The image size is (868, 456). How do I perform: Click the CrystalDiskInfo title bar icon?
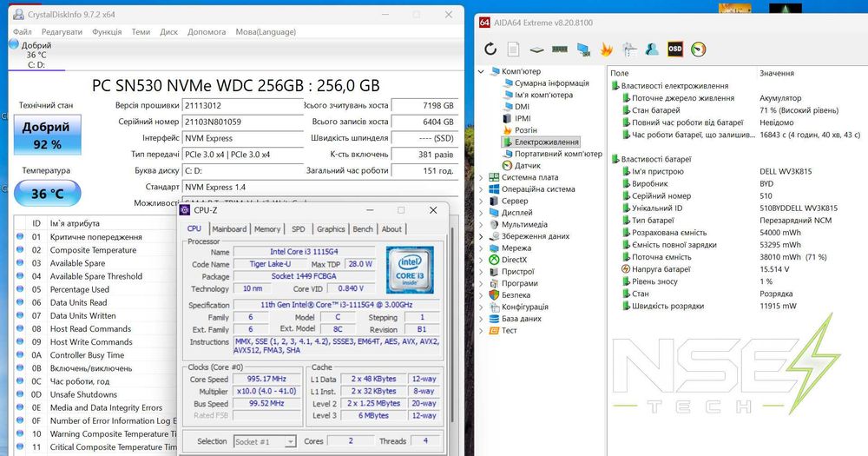[17, 15]
